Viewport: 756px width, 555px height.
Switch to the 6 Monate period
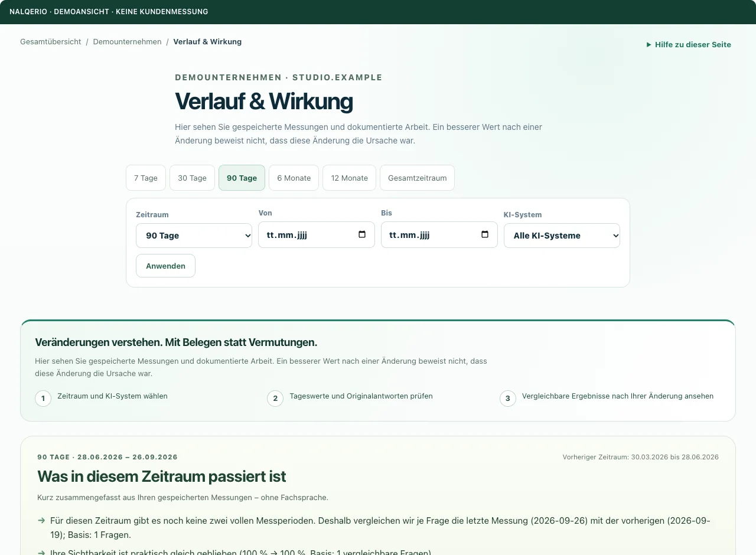click(294, 178)
